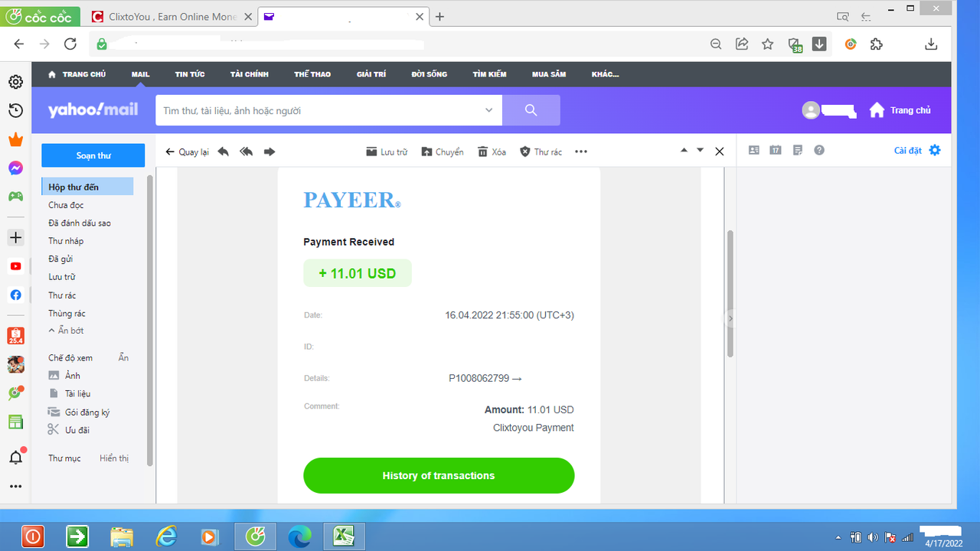
Task: Open Đã gửi sent folder
Action: coord(60,259)
